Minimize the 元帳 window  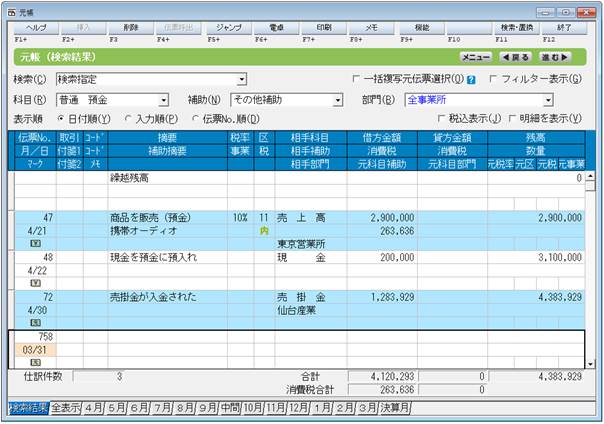click(545, 13)
